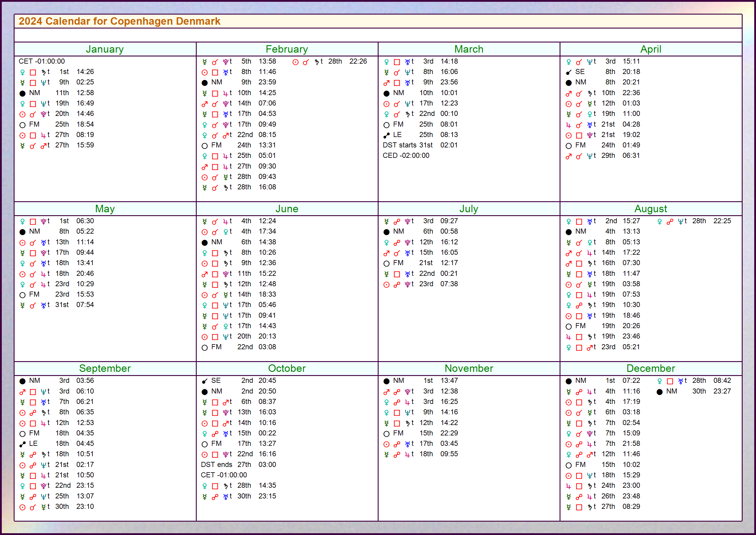The height and width of the screenshot is (535, 756).
Task: Select Pluto glyph in February 5th row
Action: 226,62
